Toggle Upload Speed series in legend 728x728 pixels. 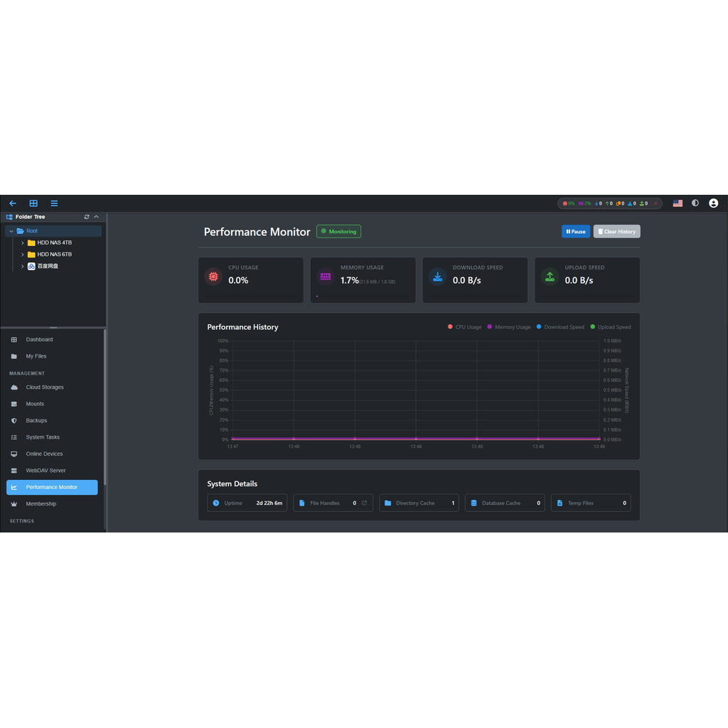610,327
